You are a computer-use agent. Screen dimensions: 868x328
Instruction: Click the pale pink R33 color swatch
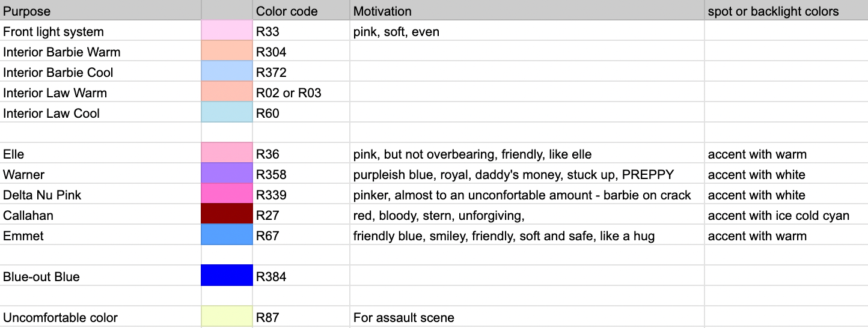227,31
